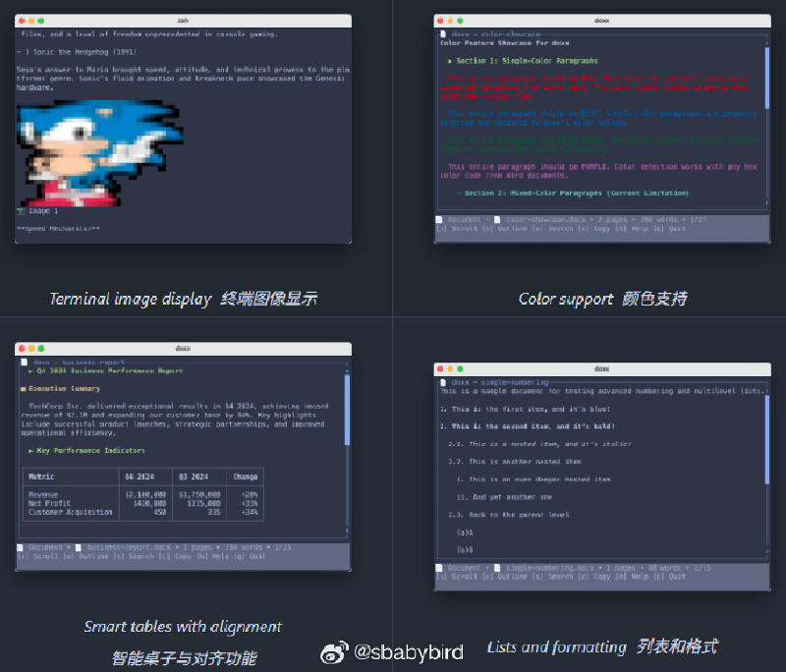This screenshot has width=786, height=672.
Task: Click the file icon before simple-numbering.docx in status bar
Action: pos(498,568)
